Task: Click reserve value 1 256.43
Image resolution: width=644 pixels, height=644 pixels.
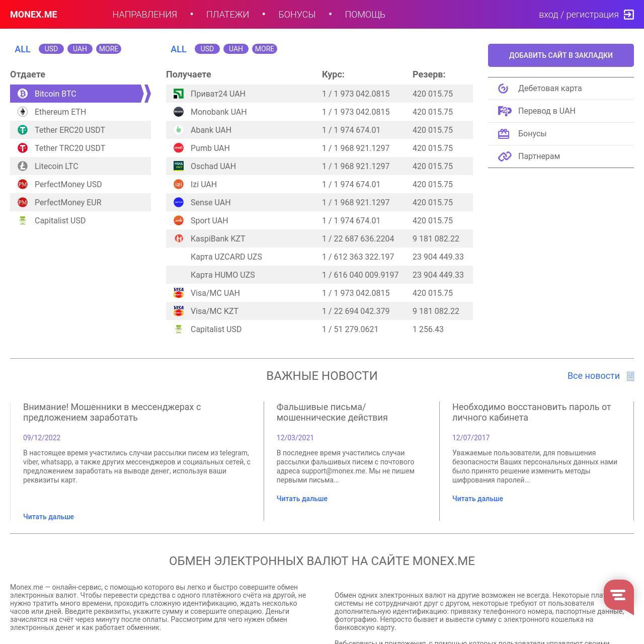Action: click(428, 329)
